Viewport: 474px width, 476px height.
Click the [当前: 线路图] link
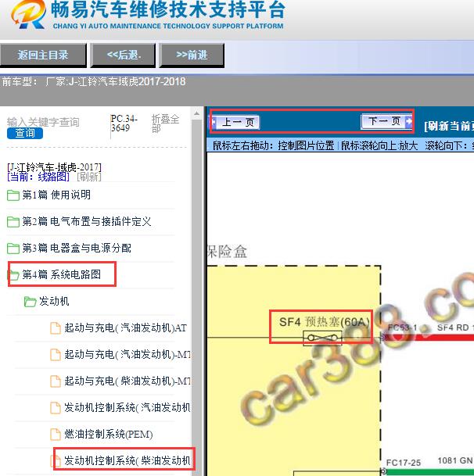(x=38, y=177)
